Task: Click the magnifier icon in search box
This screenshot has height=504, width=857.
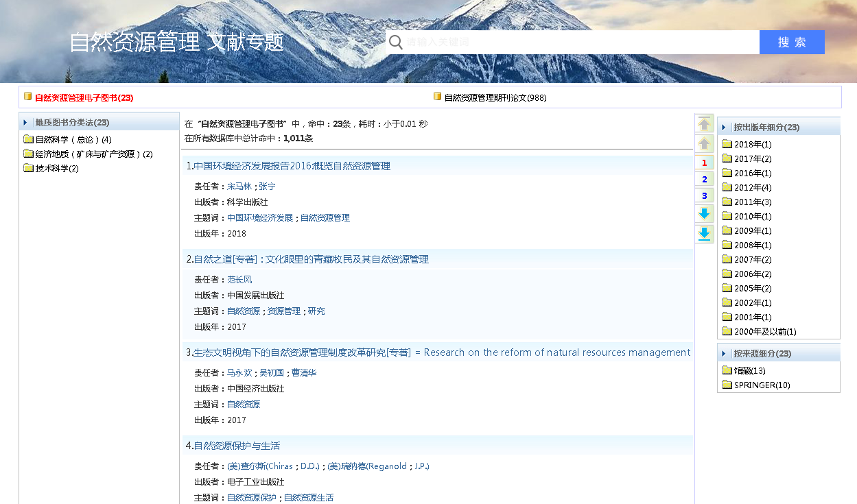Action: click(x=396, y=43)
